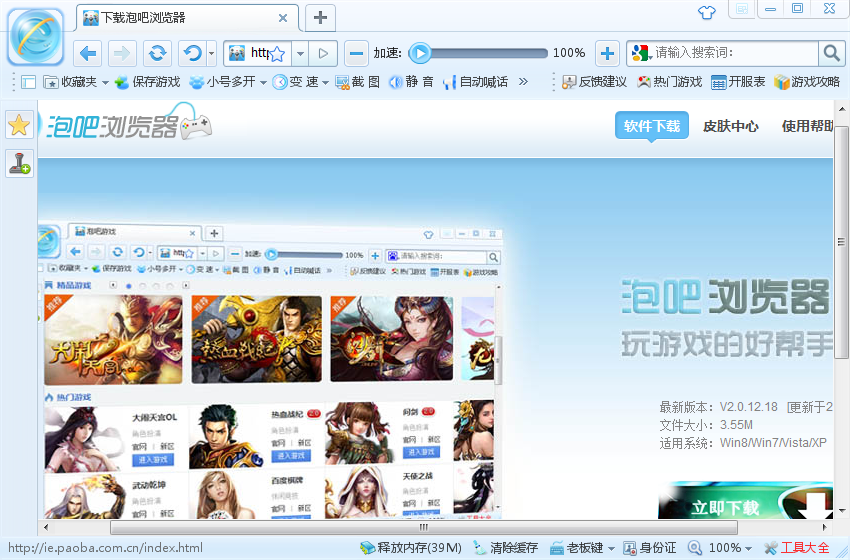Open 热门游戏 hot games
The height and width of the screenshot is (560, 850).
(x=669, y=82)
